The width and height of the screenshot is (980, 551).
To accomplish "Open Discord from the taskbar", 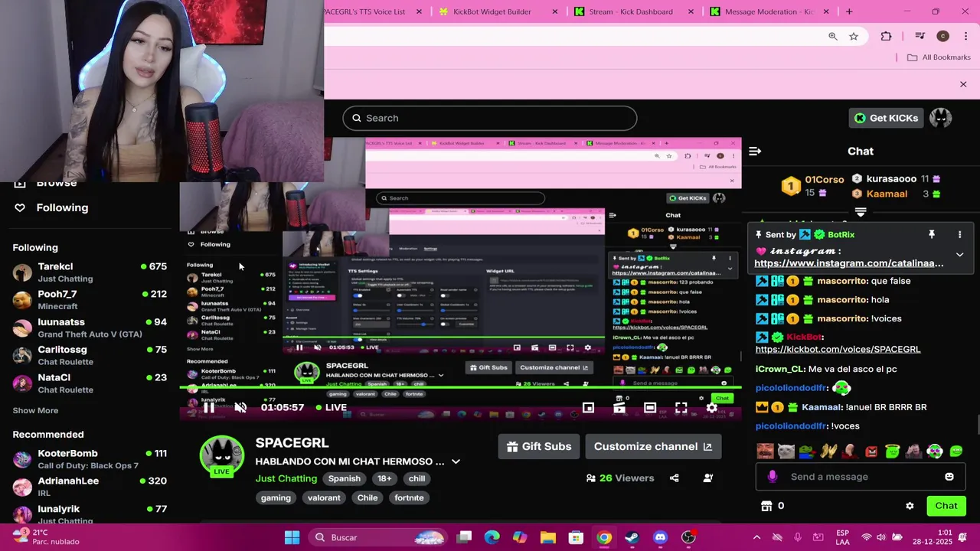I will coord(661,537).
